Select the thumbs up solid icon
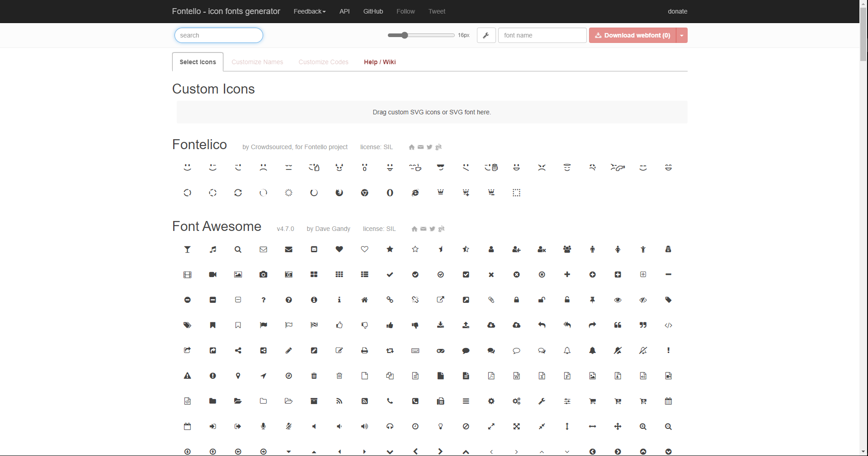Image resolution: width=868 pixels, height=456 pixels. (x=390, y=325)
